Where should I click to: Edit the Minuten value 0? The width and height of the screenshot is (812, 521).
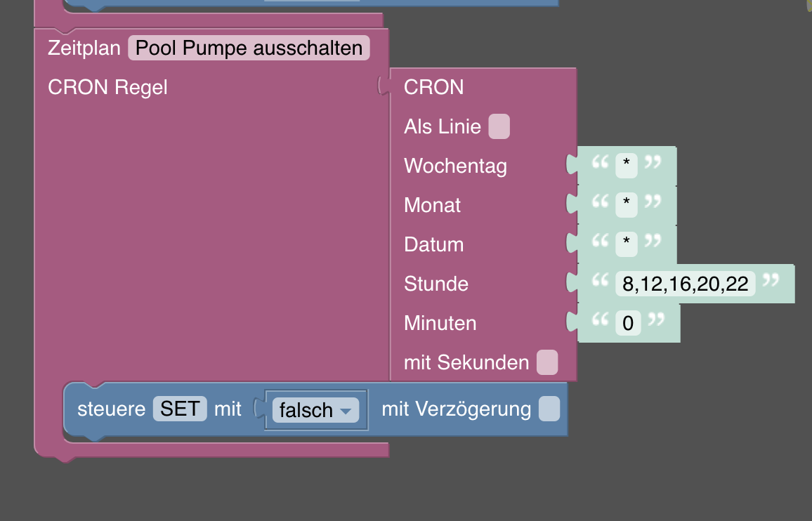(x=628, y=324)
